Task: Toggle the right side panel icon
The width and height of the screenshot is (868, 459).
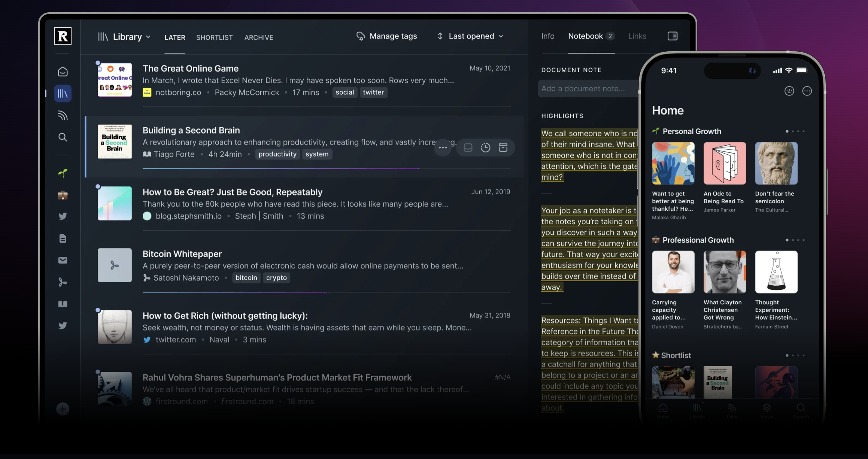Action: (672, 36)
